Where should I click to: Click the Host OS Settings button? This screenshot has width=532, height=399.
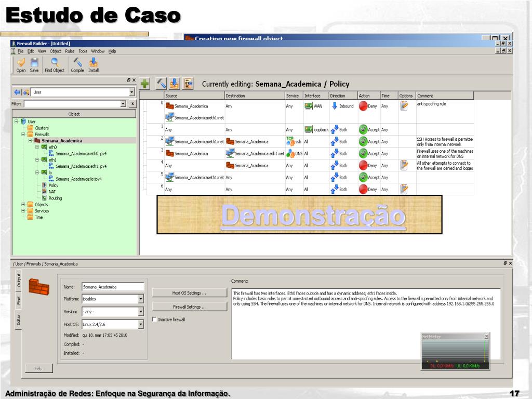(189, 293)
